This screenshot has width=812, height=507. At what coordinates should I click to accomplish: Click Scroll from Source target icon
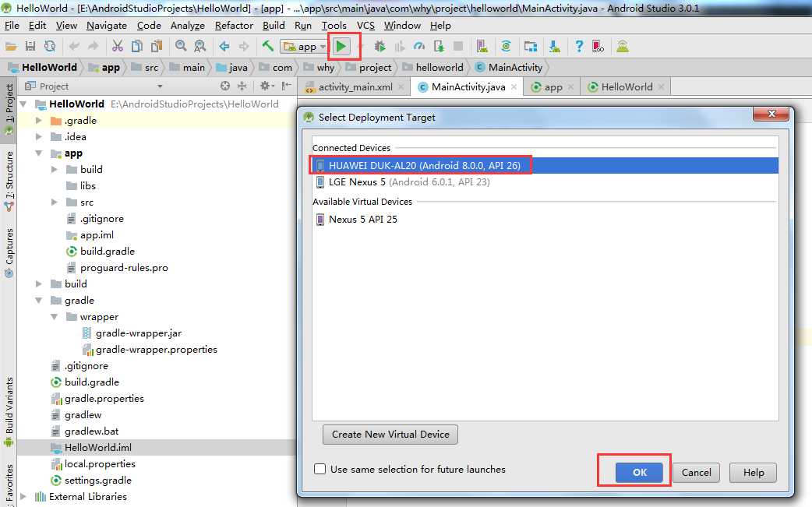[x=224, y=86]
